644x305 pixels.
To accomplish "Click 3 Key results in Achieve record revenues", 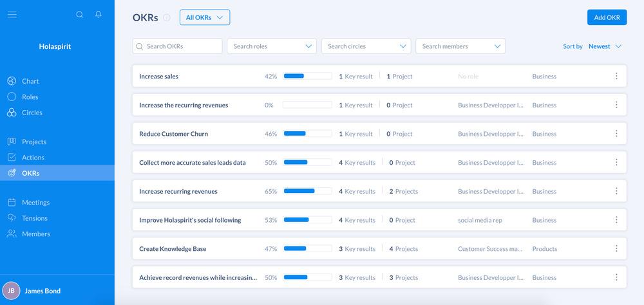I will click(357, 277).
